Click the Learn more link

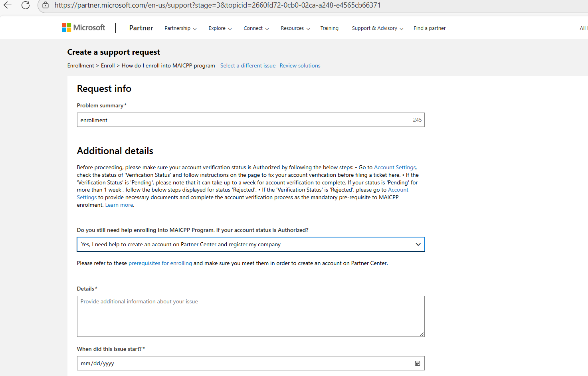119,205
